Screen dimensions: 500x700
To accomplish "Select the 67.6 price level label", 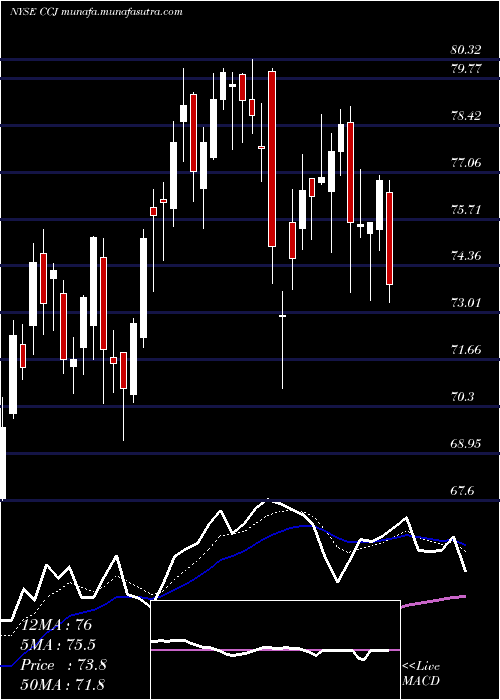I will click(x=462, y=490).
